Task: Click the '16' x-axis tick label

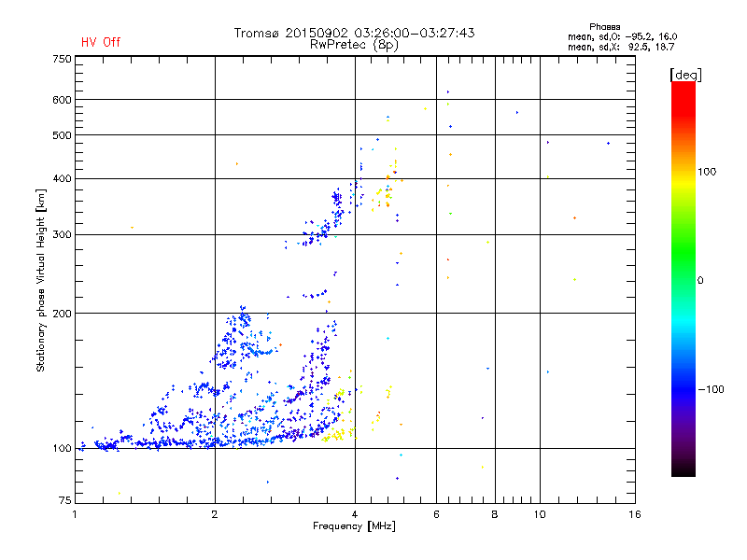Action: 635,514
